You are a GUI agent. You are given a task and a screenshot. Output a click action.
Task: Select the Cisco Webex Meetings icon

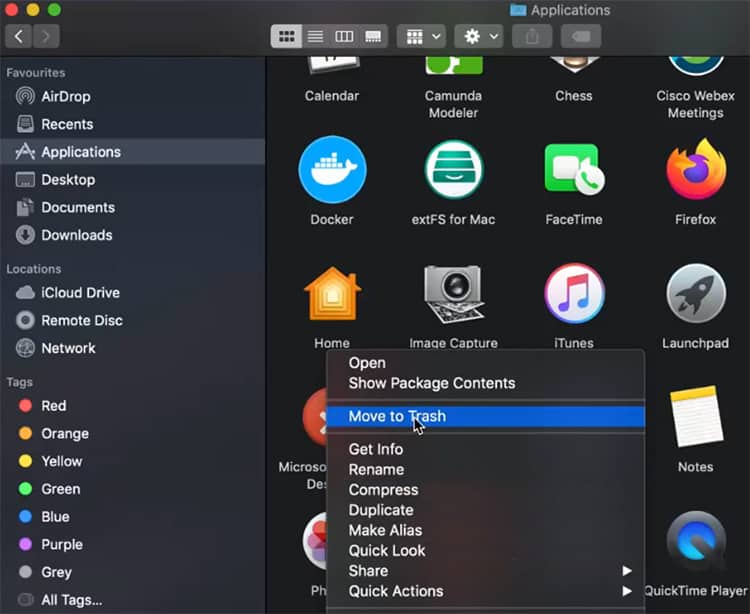[x=696, y=66]
